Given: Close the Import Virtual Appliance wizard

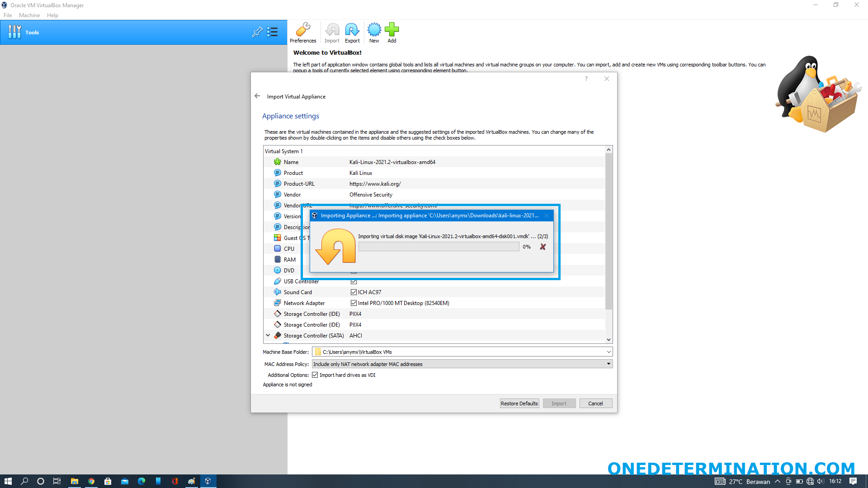Looking at the screenshot, I should (x=607, y=79).
